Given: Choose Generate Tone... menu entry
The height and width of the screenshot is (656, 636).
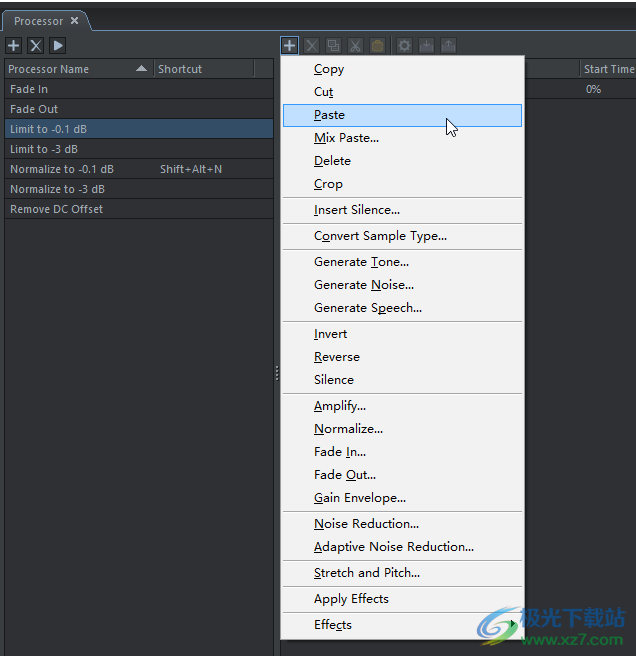Looking at the screenshot, I should pos(403,262).
